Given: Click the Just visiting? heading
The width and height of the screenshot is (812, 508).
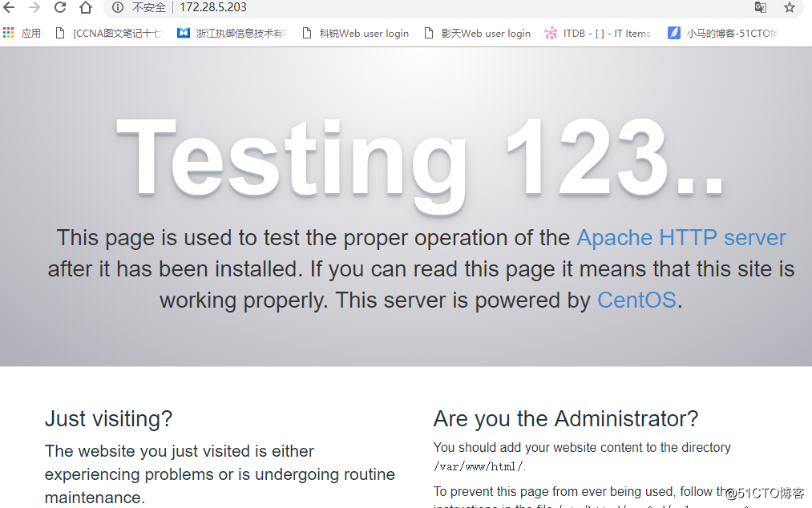Looking at the screenshot, I should coord(108,418).
